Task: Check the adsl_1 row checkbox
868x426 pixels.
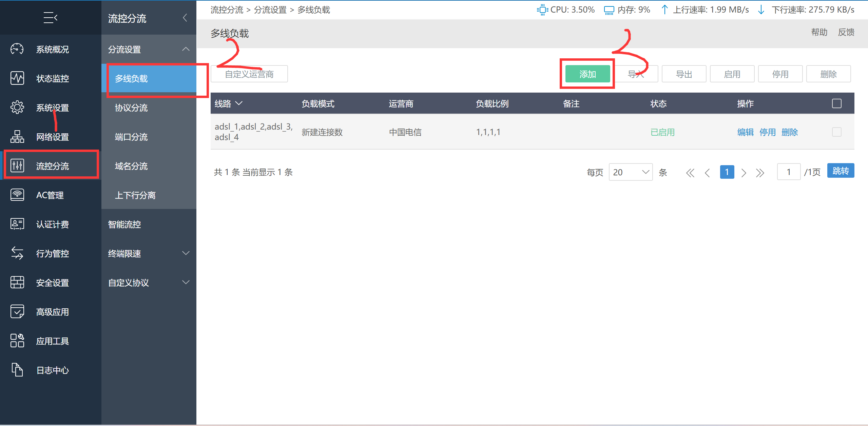Action: [836, 132]
